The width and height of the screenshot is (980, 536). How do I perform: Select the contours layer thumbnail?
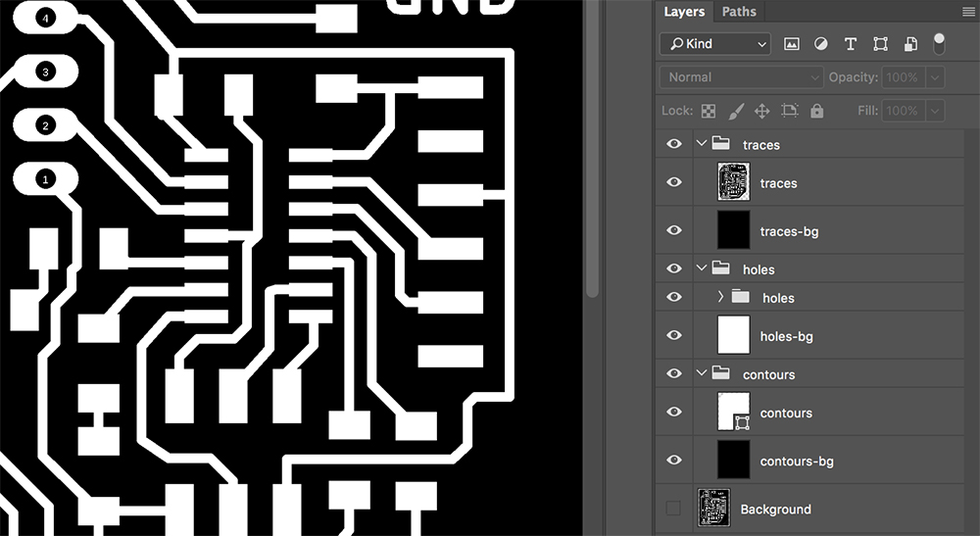click(734, 412)
